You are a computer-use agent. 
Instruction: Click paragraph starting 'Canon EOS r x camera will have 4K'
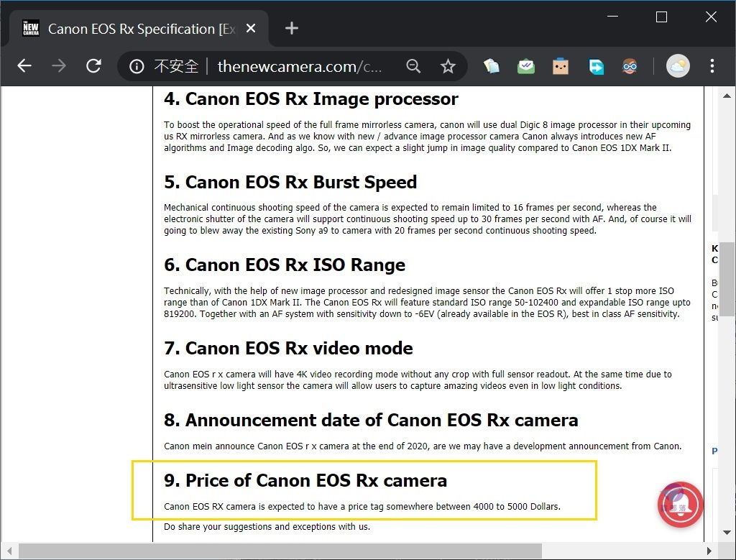click(x=418, y=380)
